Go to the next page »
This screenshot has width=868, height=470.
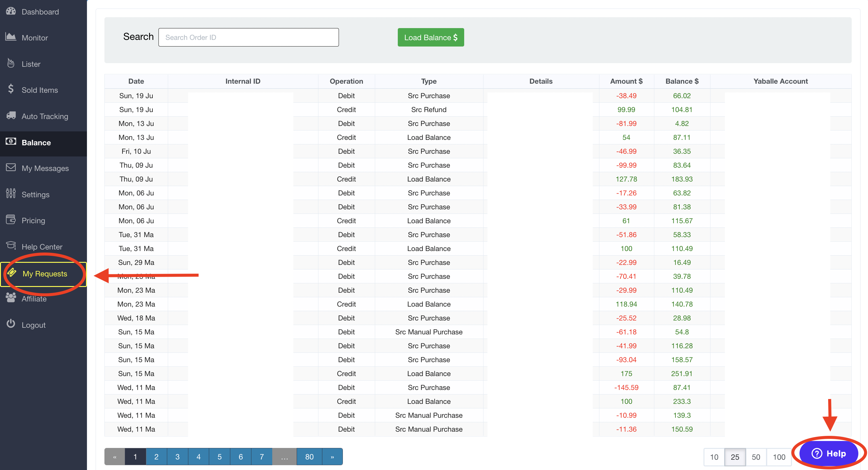pyautogui.click(x=332, y=456)
